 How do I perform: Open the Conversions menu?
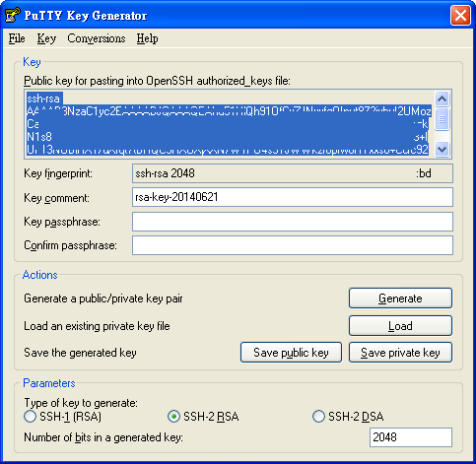[x=97, y=38]
